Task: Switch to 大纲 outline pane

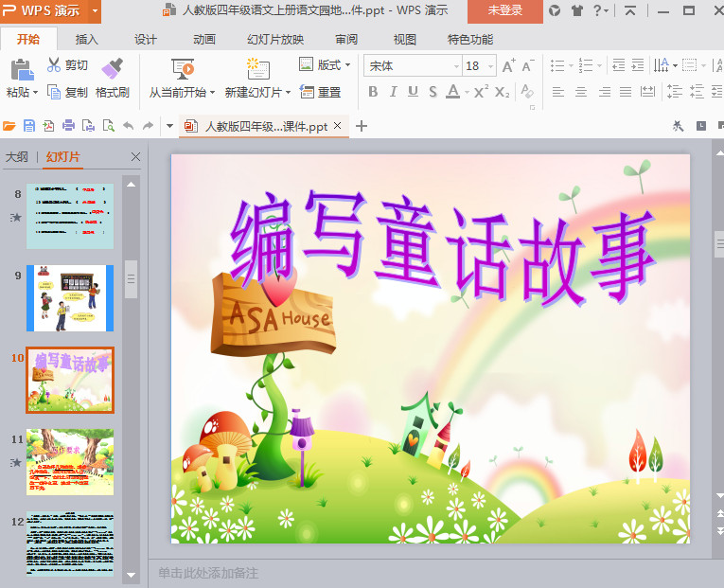Action: [x=17, y=157]
